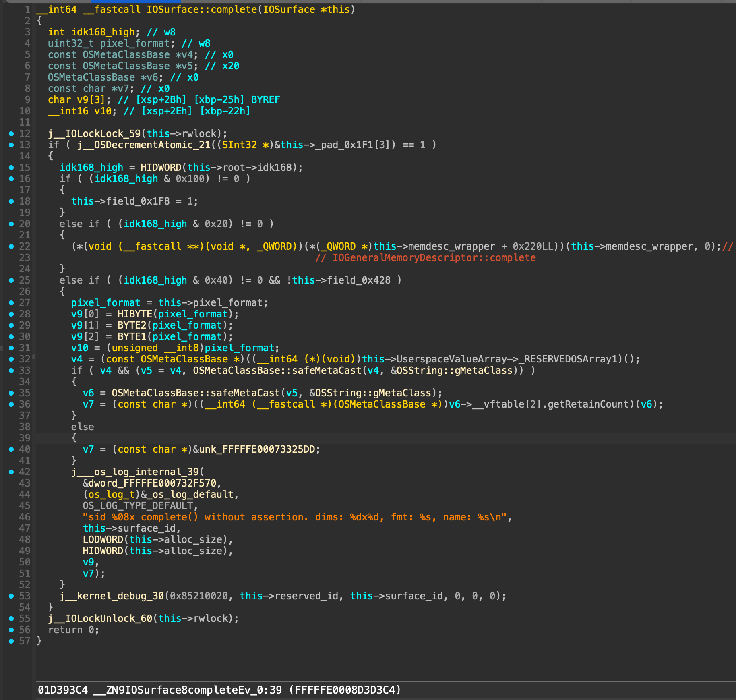Click IOSurface::complete in the function signature
The height and width of the screenshot is (700, 736).
(202, 10)
